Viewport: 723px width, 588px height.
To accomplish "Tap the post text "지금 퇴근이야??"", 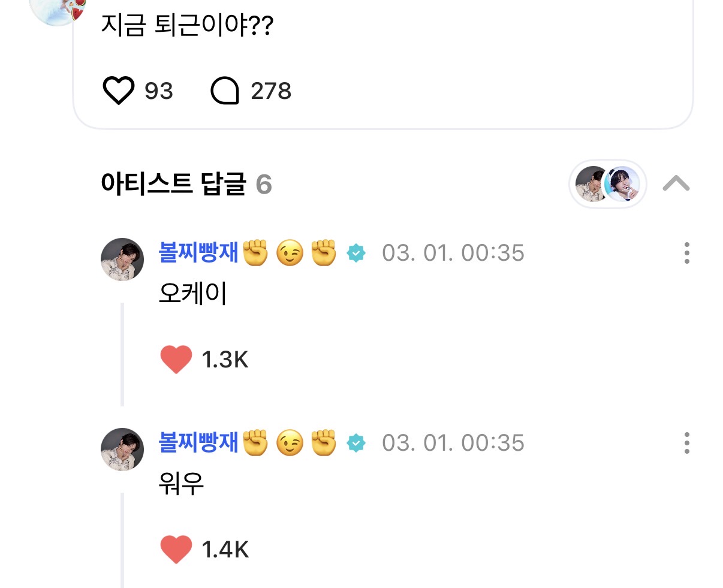I will pos(187,26).
